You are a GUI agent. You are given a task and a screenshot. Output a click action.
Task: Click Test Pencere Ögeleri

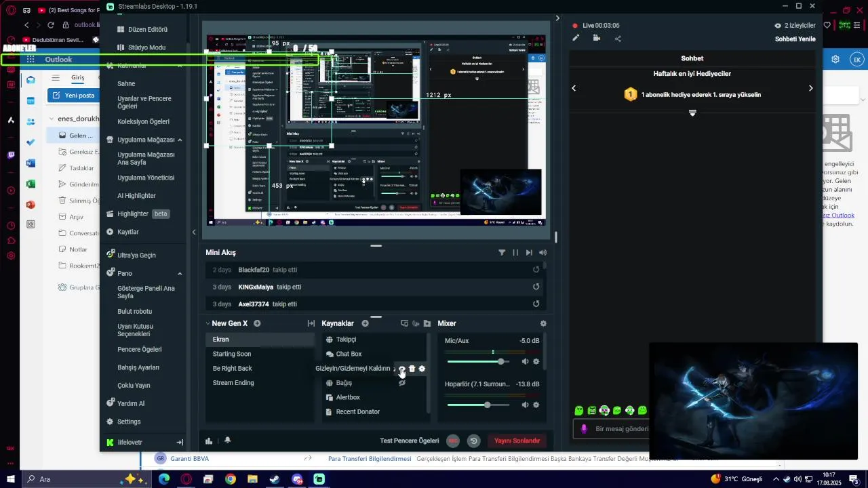coord(410,441)
